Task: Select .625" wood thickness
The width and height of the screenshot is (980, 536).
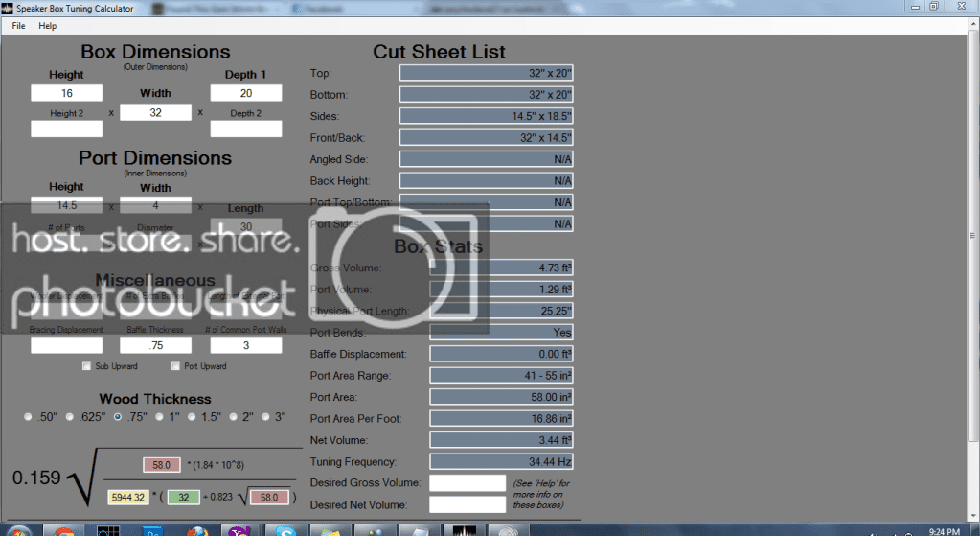Action: click(70, 416)
